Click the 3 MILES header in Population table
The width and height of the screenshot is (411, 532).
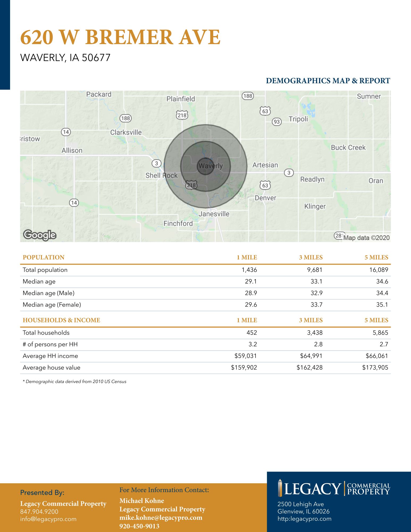311,257
